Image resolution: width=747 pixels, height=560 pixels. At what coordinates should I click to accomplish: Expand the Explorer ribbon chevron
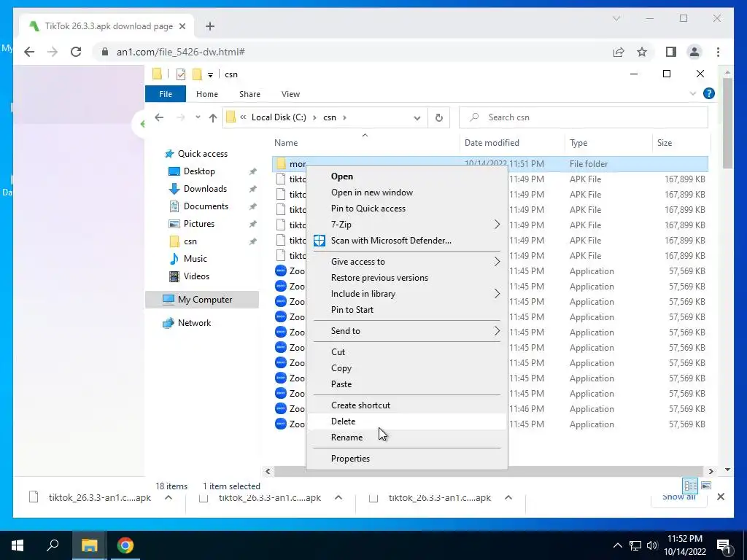693,94
